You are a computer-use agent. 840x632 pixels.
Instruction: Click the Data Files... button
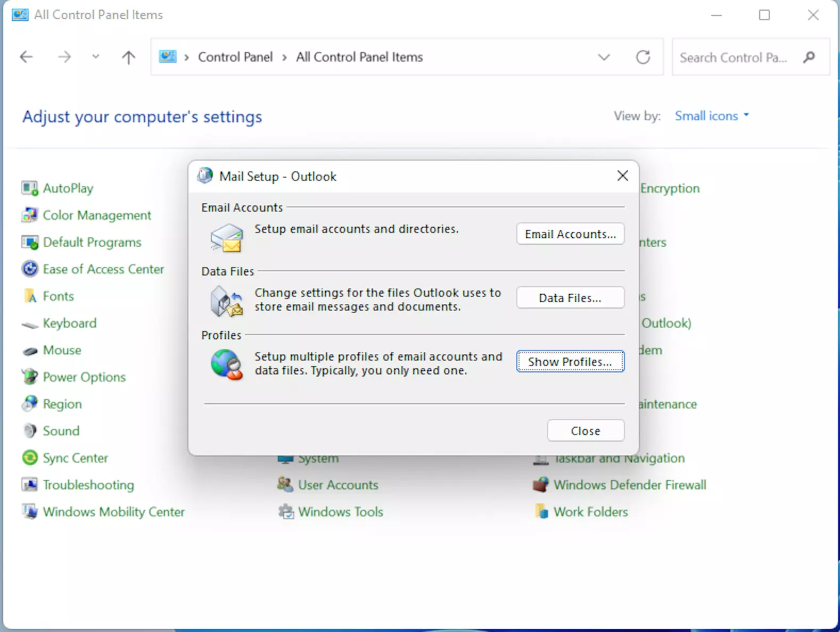[x=570, y=298]
